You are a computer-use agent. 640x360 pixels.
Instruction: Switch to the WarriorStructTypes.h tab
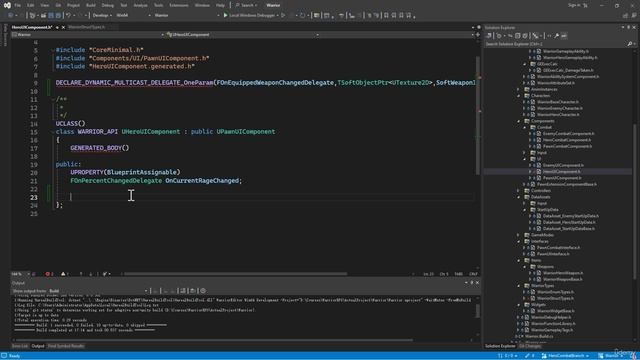pyautogui.click(x=87, y=27)
